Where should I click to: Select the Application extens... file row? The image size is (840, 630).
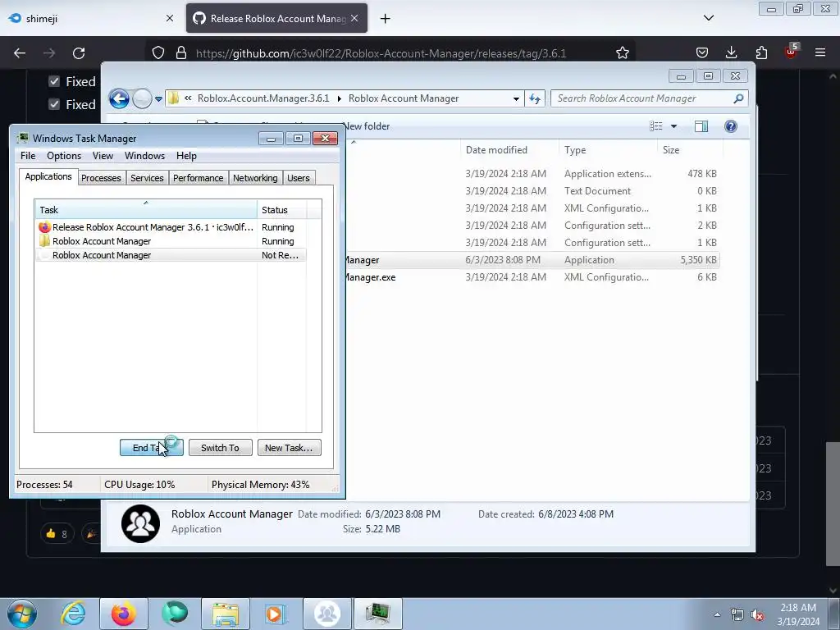point(532,174)
